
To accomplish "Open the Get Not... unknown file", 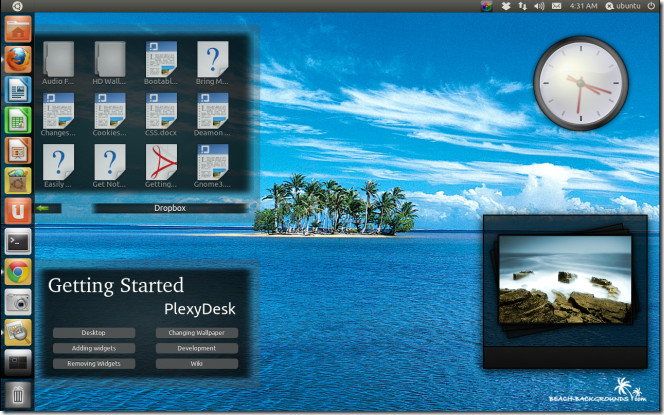I will 109,166.
